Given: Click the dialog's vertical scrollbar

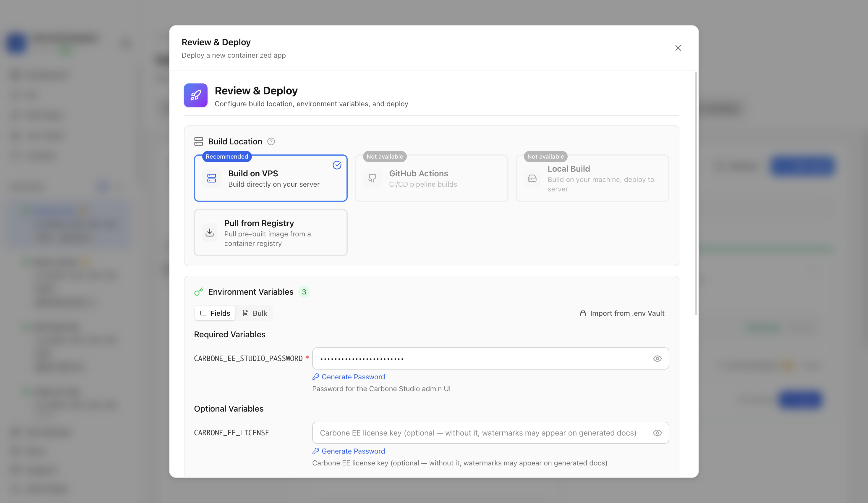Looking at the screenshot, I should [x=696, y=194].
